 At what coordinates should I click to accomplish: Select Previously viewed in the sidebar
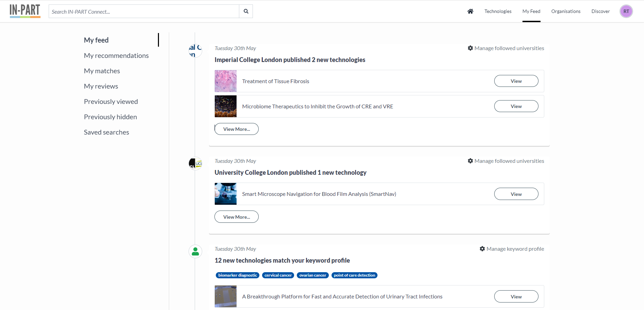(111, 102)
